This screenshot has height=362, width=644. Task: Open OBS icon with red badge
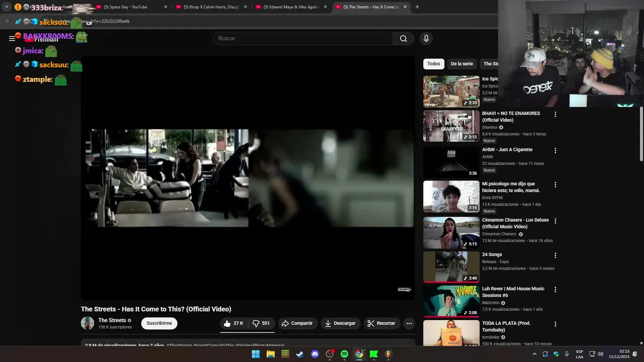click(x=330, y=354)
